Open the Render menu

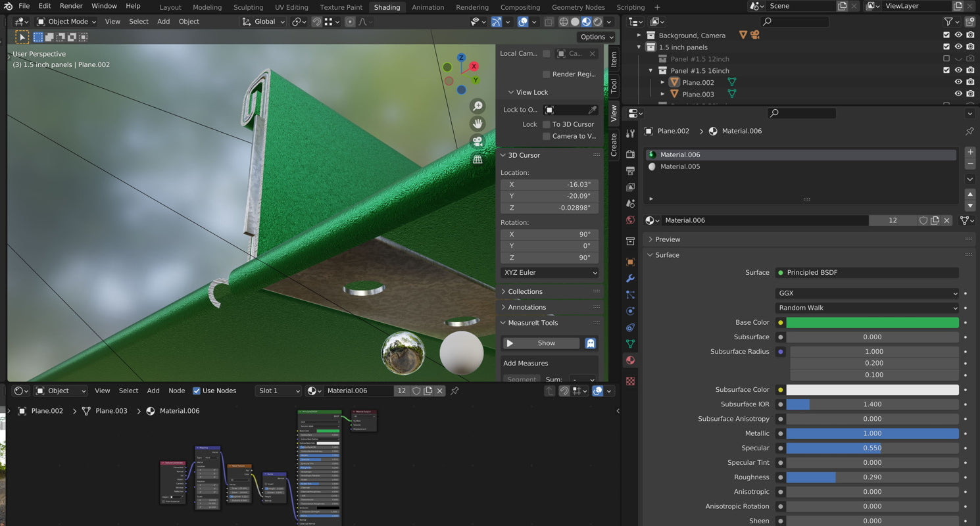(x=71, y=6)
